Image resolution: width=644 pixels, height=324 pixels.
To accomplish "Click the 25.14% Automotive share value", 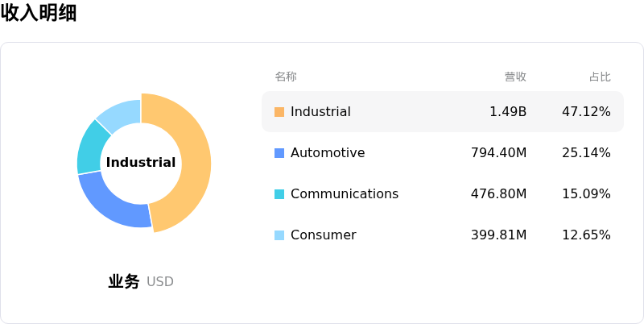I will 586,153.
